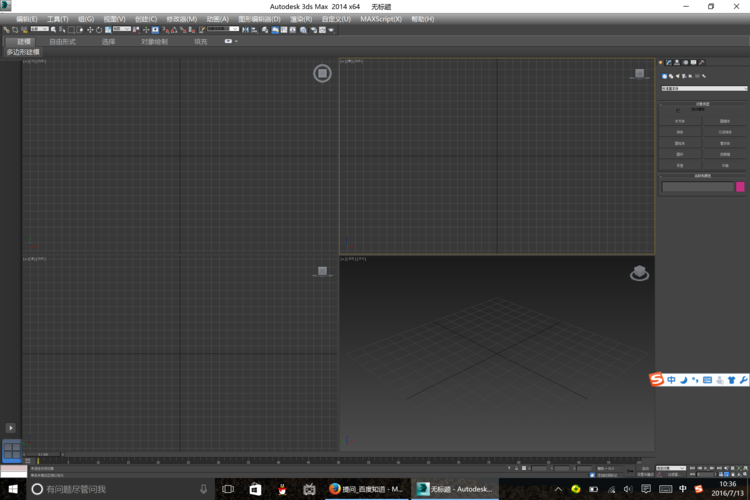Open the Rendered Frame Window

click(x=322, y=30)
